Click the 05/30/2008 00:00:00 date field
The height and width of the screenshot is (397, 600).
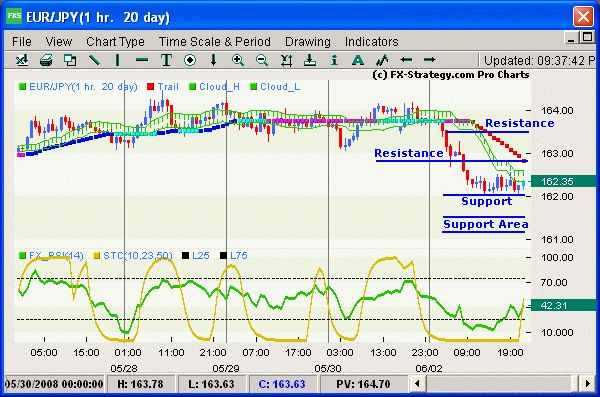(x=54, y=384)
